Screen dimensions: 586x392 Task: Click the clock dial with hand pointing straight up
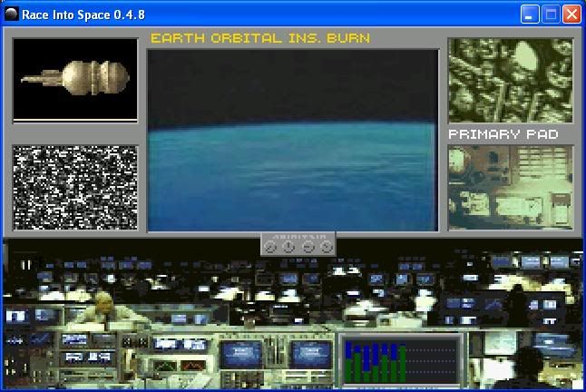pyautogui.click(x=288, y=247)
